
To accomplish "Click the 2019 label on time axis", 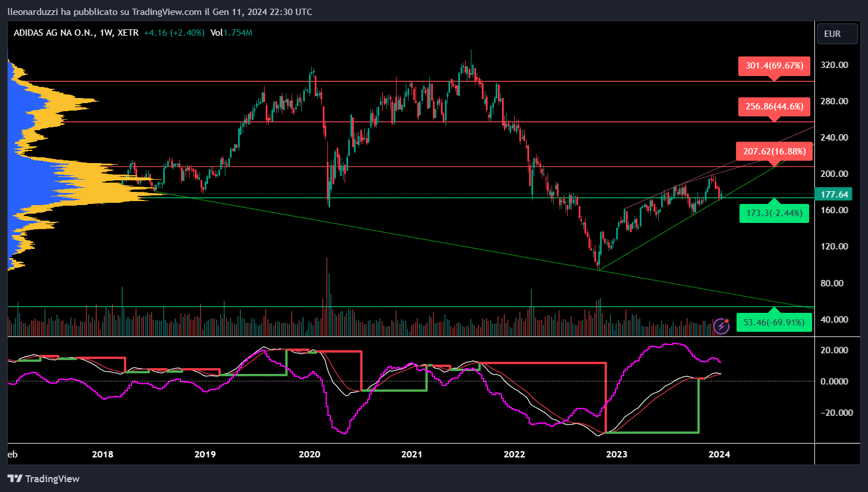I will (x=205, y=455).
